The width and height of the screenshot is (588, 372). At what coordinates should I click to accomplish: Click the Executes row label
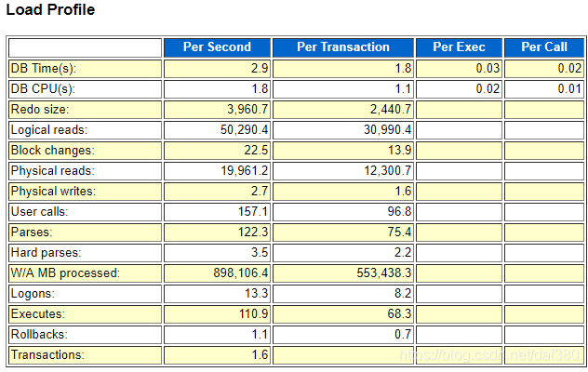click(38, 314)
